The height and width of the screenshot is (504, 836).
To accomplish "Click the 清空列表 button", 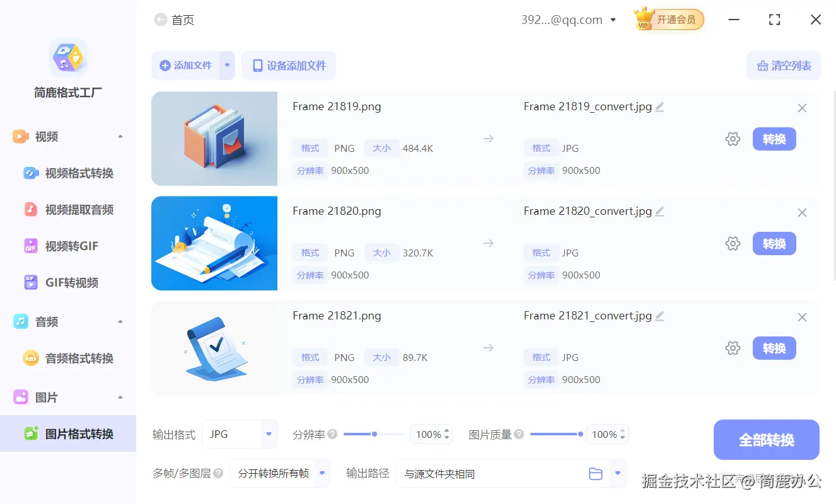I will tap(784, 66).
